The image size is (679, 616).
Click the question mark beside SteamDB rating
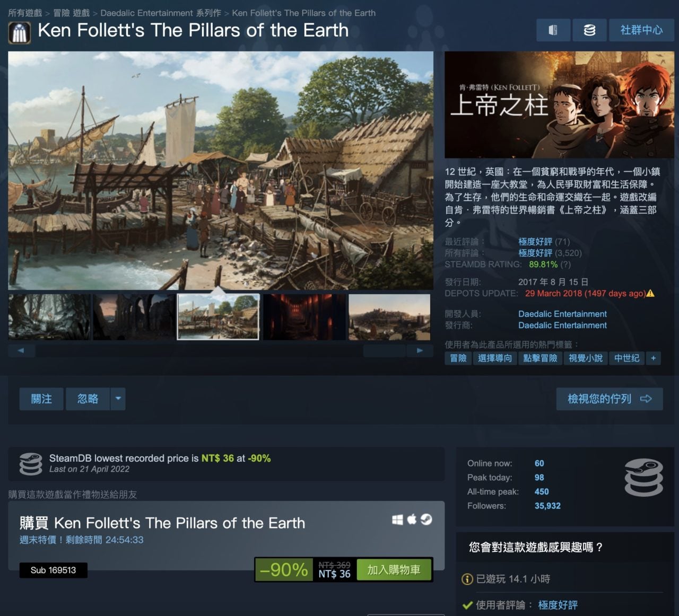[x=565, y=264]
